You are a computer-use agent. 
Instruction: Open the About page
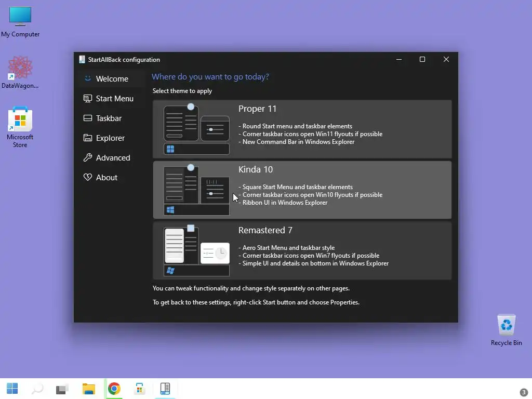click(111, 177)
